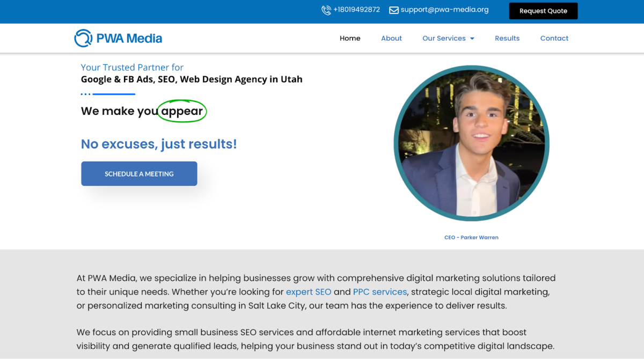The width and height of the screenshot is (644, 359).
Task: Follow the expert SEO link
Action: [x=308, y=292]
